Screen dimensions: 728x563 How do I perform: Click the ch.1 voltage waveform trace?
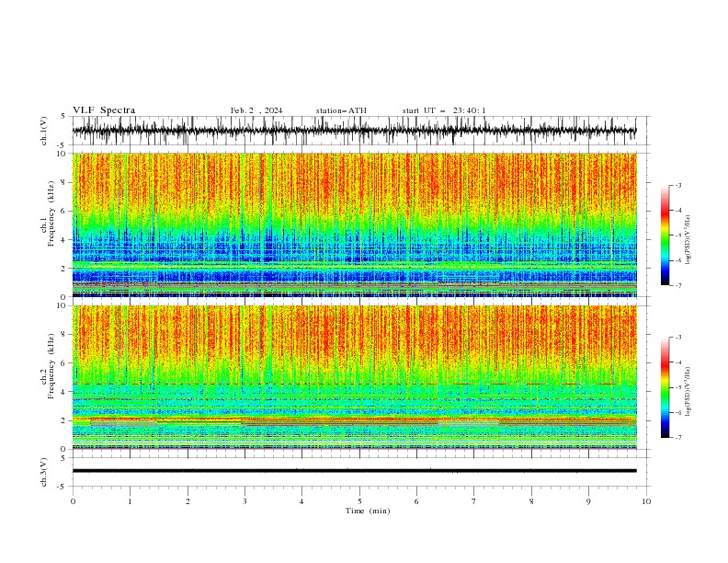click(354, 131)
